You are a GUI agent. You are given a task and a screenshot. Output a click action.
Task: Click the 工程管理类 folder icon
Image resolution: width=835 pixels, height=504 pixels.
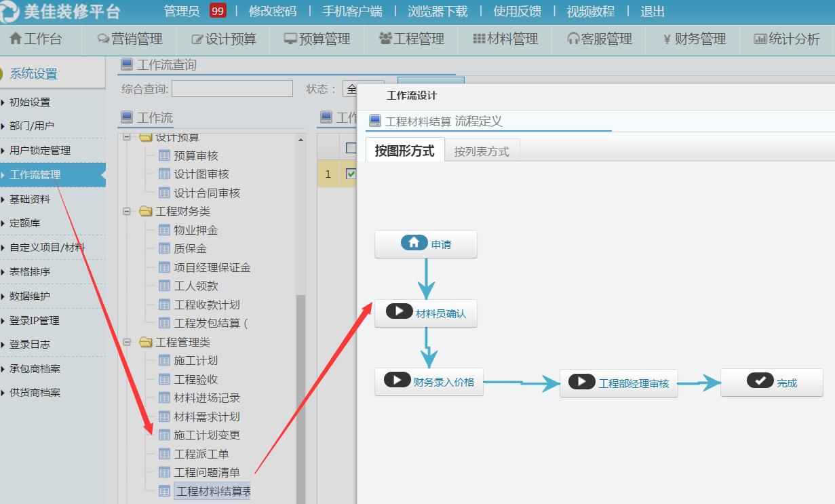tap(146, 343)
